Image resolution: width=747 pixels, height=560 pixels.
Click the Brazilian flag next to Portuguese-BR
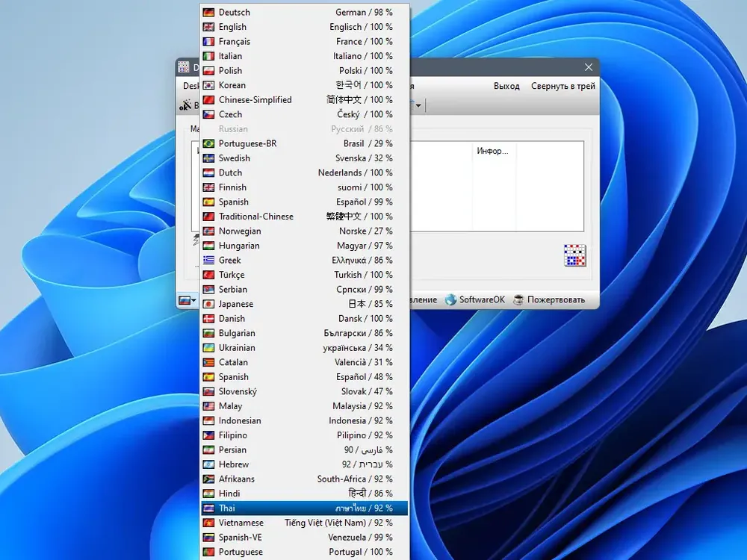coord(208,143)
